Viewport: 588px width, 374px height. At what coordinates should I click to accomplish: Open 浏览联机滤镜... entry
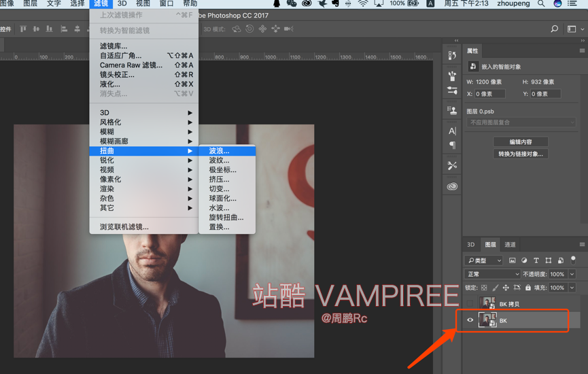144,227
